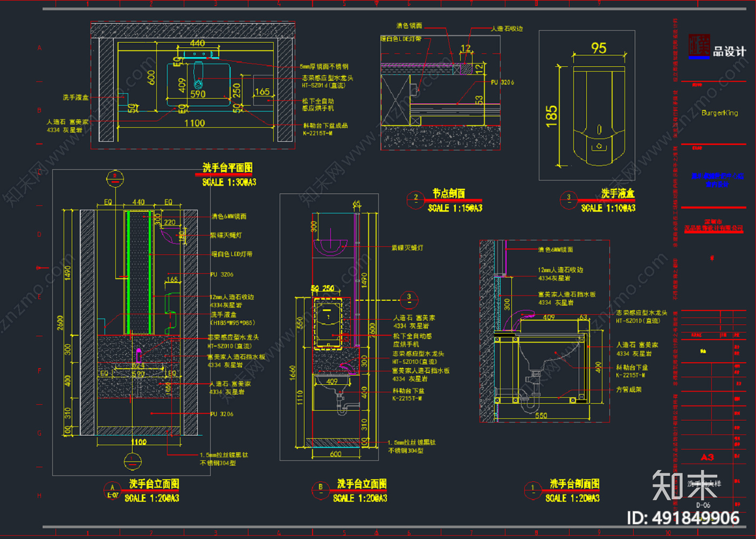Click the 清色镜面 label in the node section

pyautogui.click(x=410, y=26)
